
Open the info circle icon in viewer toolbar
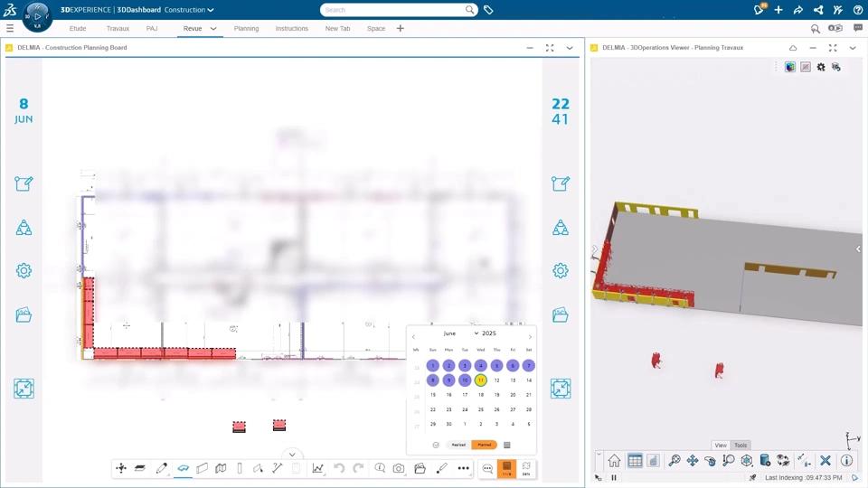tap(846, 460)
